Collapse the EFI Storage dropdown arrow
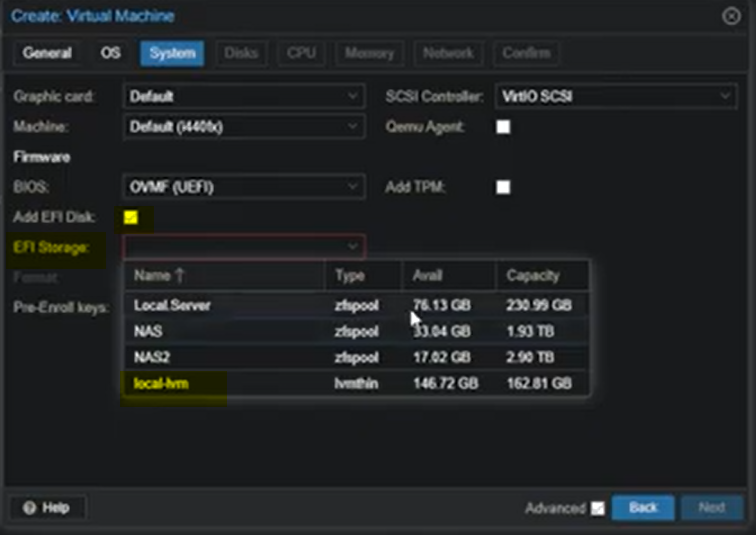The width and height of the screenshot is (756, 535). [x=352, y=247]
